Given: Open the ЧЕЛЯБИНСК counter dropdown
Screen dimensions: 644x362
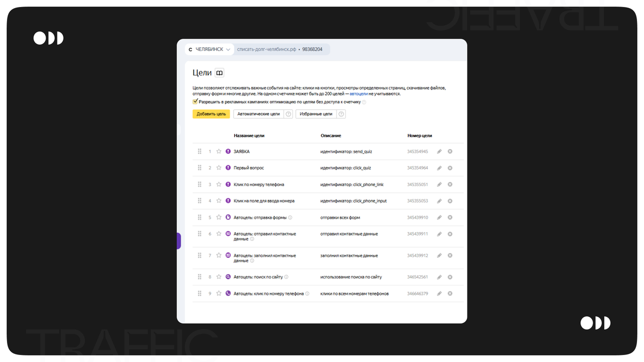Looking at the screenshot, I should point(210,49).
